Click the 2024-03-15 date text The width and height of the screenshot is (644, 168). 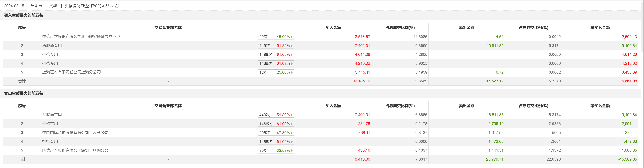[14, 6]
